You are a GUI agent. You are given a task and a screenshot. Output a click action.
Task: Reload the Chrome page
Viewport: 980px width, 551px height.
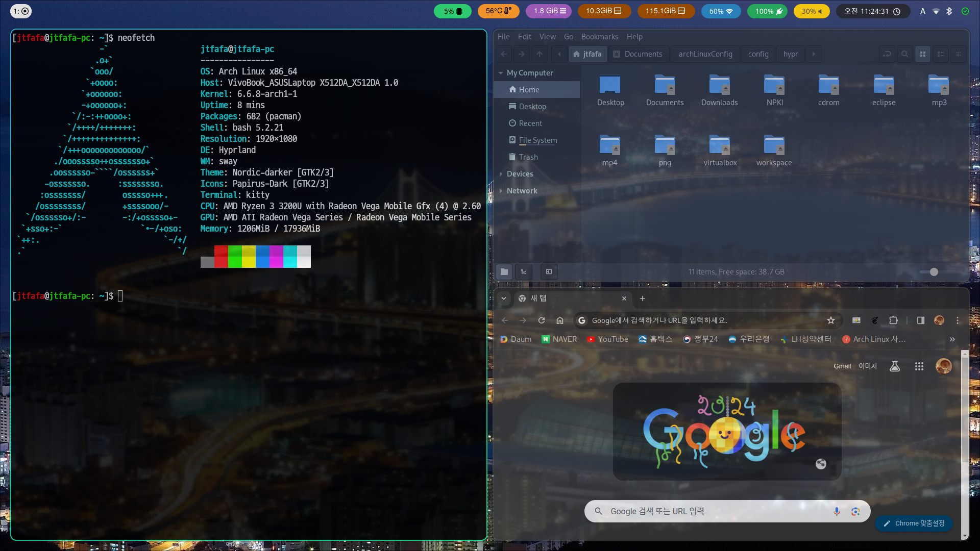click(542, 320)
